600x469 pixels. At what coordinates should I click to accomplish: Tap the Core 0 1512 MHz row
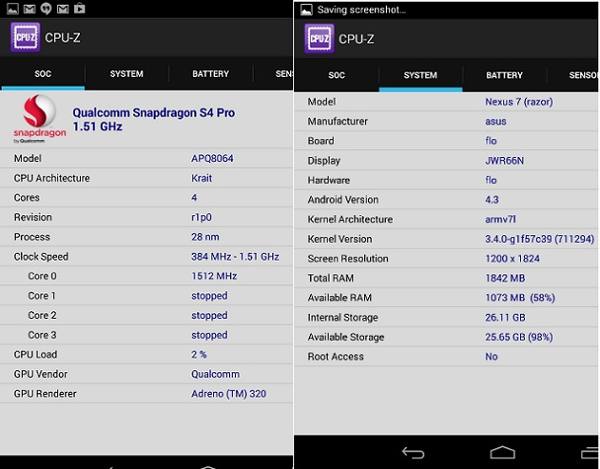point(147,276)
